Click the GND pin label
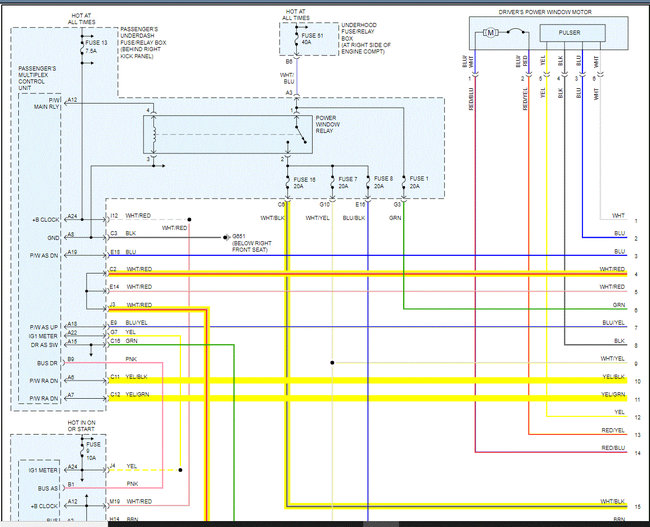The height and width of the screenshot is (527, 650). [54, 238]
